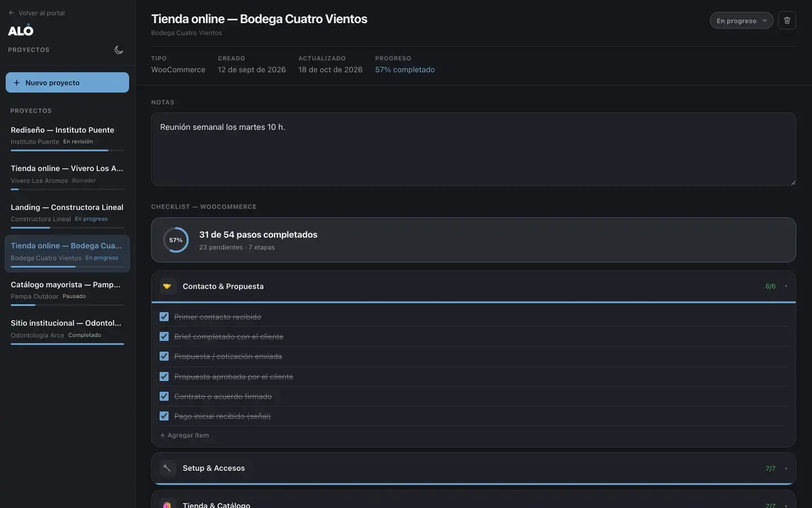Open Tienda online — Vivero Los Aromos project
812x508 pixels.
(67, 177)
